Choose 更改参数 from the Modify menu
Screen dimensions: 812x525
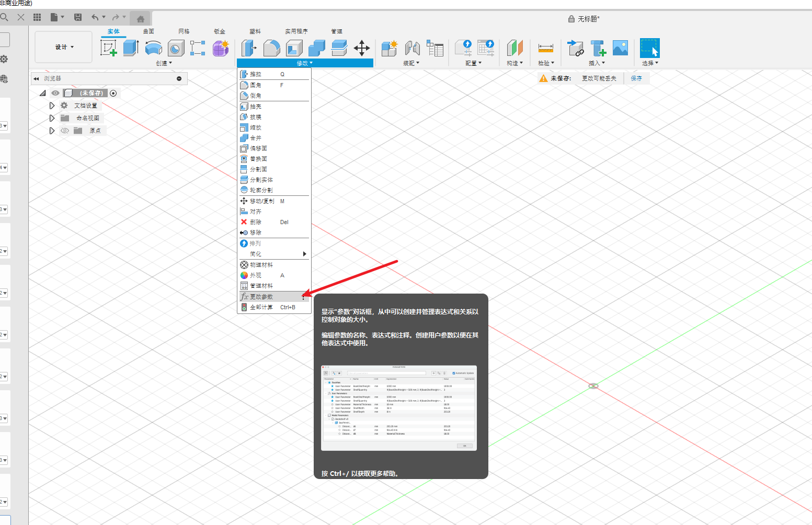(x=261, y=297)
